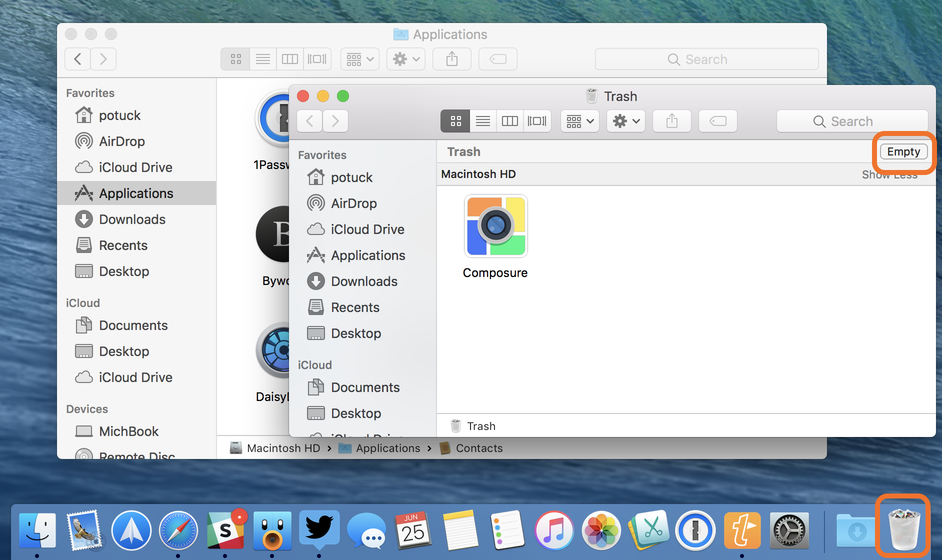Open the grouping dropdown in the Applications toolbar
Viewport: 942px width, 560px height.
point(359,59)
